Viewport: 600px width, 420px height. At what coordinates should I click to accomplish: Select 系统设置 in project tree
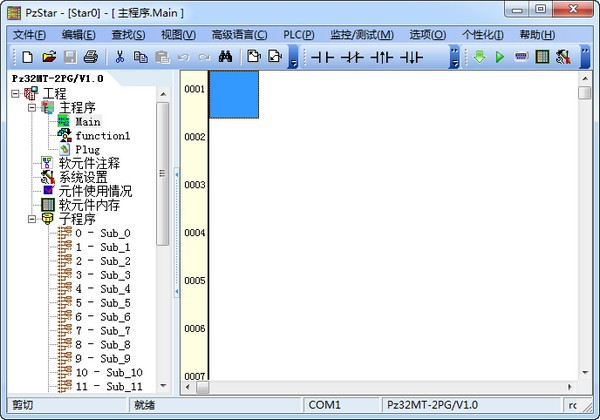point(83,177)
